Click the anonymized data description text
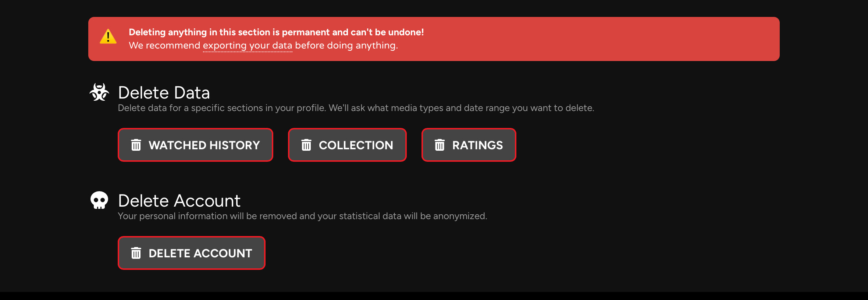 (x=302, y=216)
